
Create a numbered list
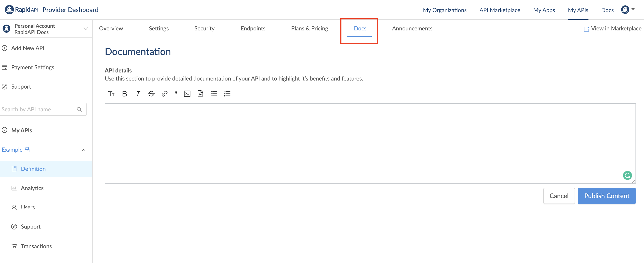pos(227,94)
